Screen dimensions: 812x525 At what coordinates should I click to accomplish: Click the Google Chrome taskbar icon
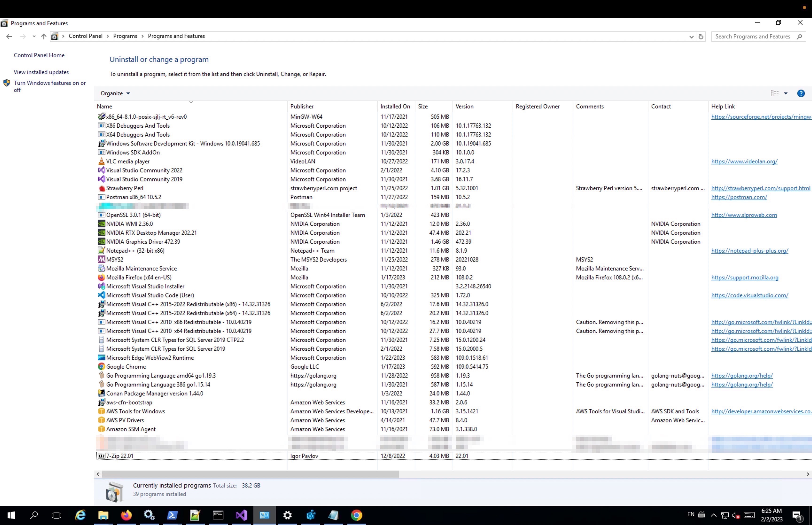click(x=356, y=515)
